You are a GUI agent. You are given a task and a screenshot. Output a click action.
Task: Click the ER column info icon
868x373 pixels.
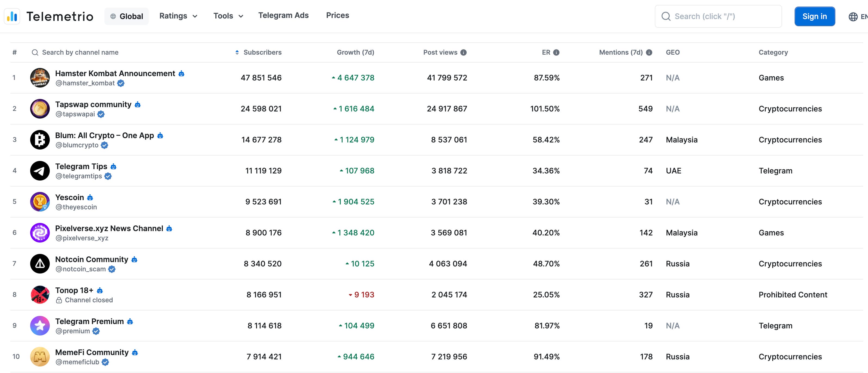tap(556, 52)
